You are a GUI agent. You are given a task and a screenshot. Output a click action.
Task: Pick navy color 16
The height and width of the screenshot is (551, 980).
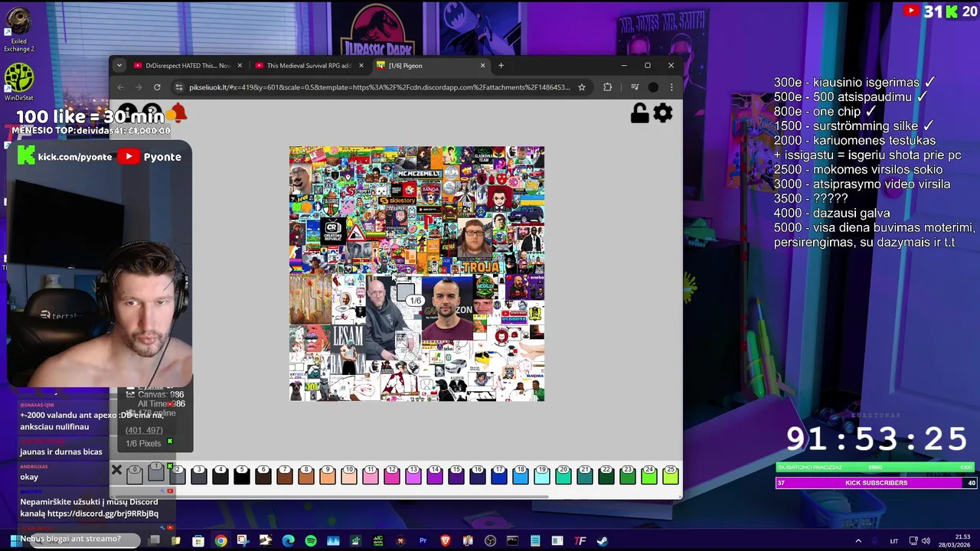477,474
